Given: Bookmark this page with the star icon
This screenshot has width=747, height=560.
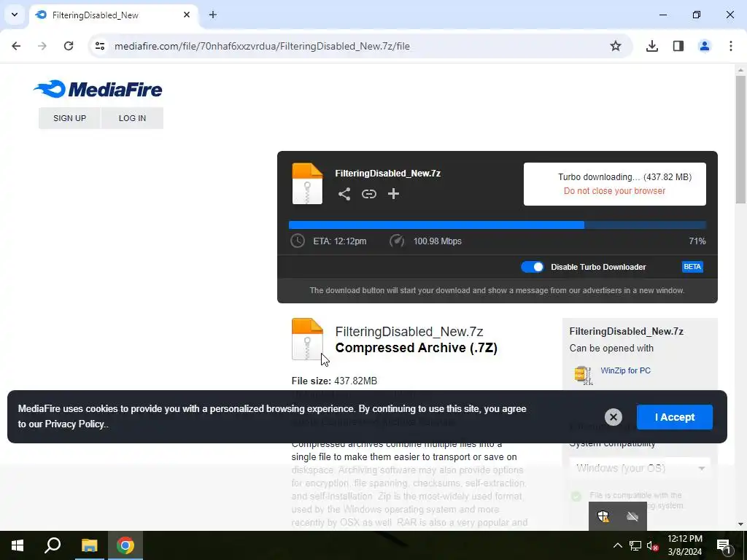Looking at the screenshot, I should point(616,46).
